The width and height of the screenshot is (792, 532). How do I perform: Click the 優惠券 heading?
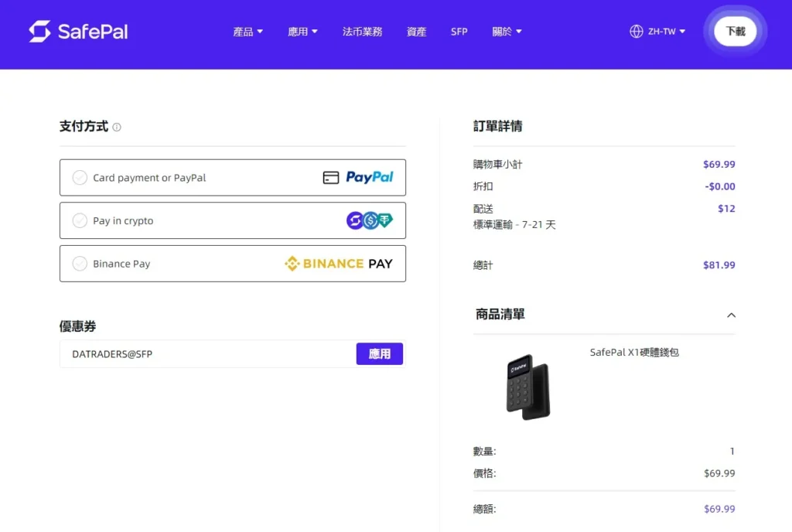78,326
